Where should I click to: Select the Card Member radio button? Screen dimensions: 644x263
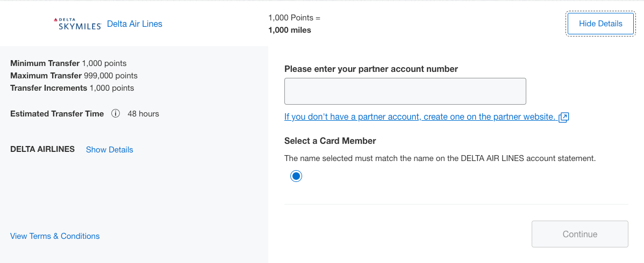pos(296,176)
